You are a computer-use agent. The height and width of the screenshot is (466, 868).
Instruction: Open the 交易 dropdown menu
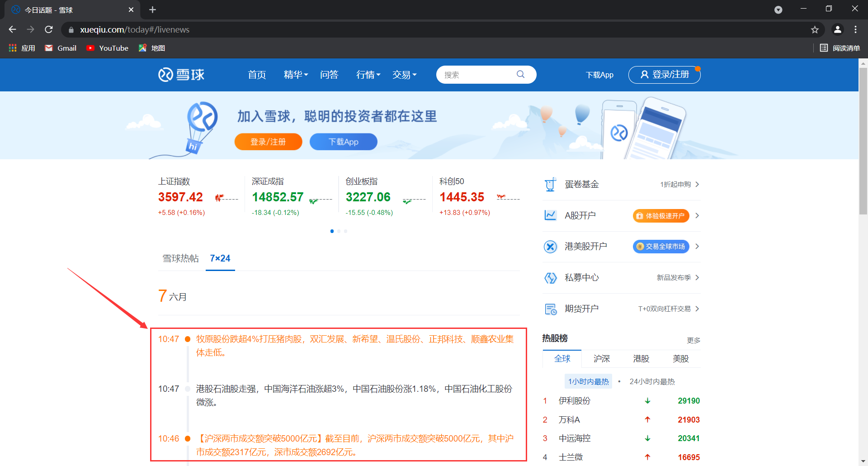(x=404, y=75)
